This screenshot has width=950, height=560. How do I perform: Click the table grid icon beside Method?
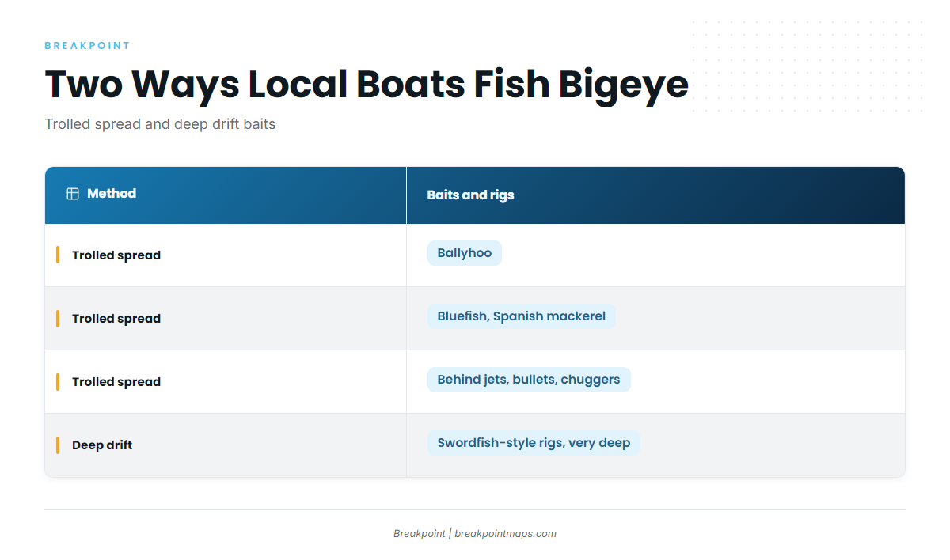(73, 194)
